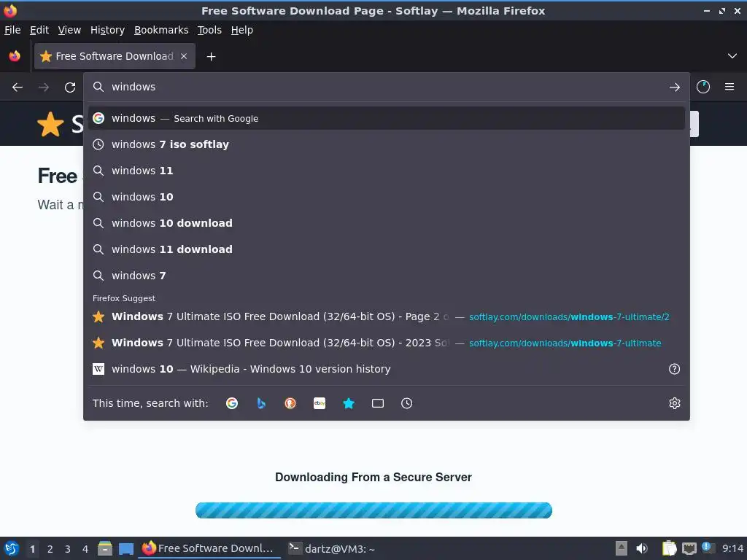Search bookmarks using the star icon
This screenshot has height=560, width=747.
(349, 403)
